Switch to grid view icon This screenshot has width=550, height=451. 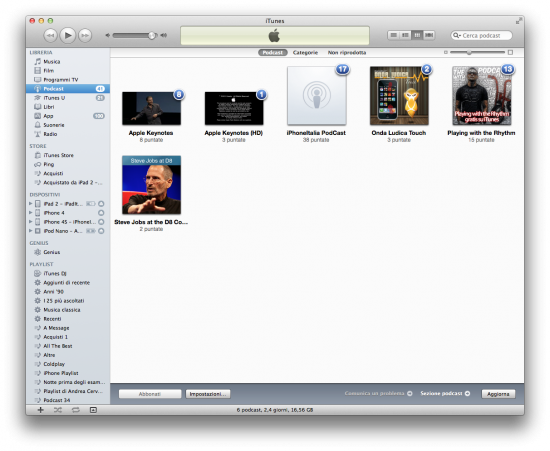tap(417, 35)
